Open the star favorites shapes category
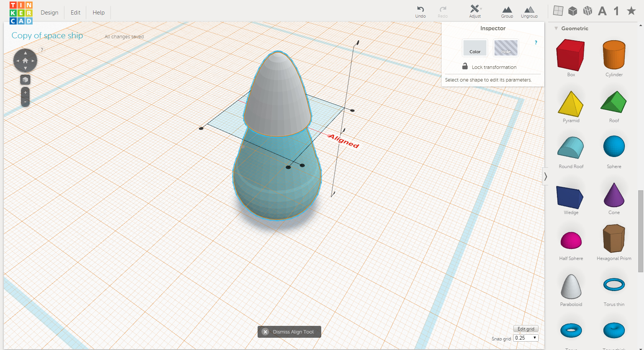The height and width of the screenshot is (350, 644). tap(631, 11)
